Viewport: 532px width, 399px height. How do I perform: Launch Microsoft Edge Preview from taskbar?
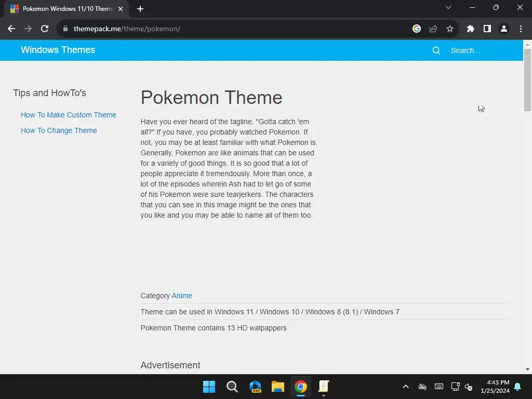[x=255, y=387]
